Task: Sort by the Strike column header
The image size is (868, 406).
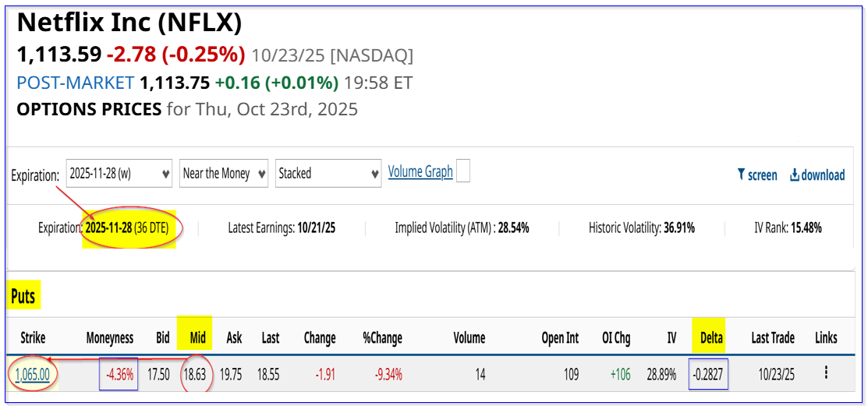Action: click(32, 337)
